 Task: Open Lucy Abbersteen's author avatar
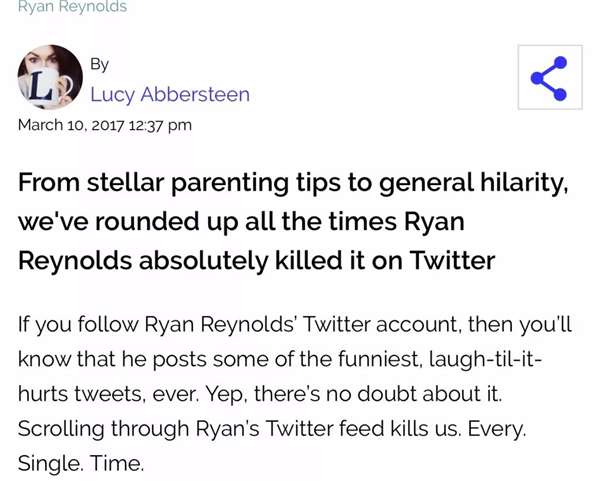point(50,77)
